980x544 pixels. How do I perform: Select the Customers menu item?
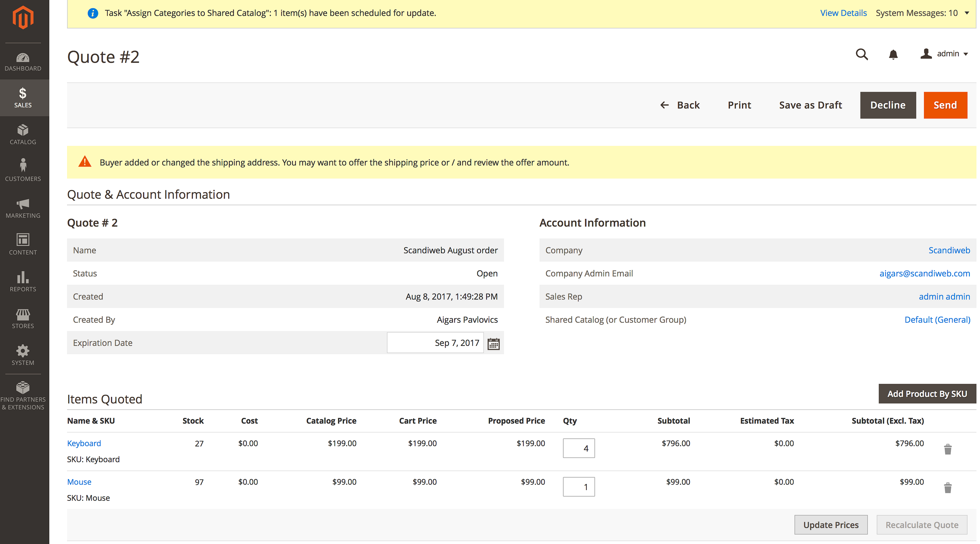pyautogui.click(x=23, y=171)
